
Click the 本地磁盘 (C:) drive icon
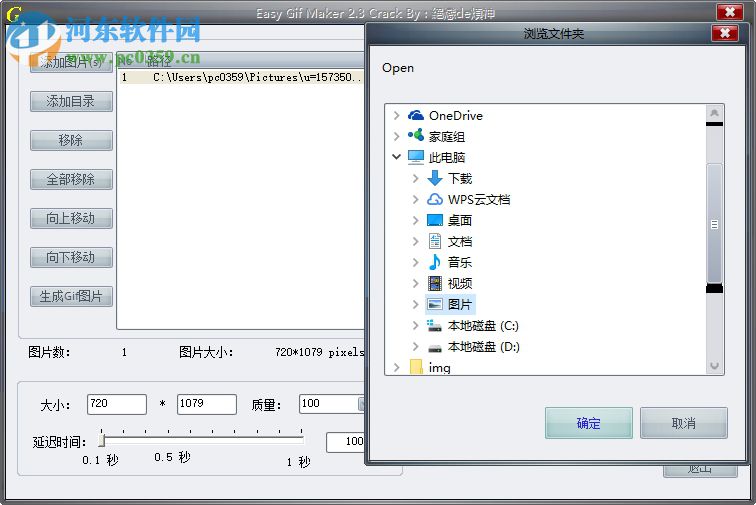coord(434,326)
